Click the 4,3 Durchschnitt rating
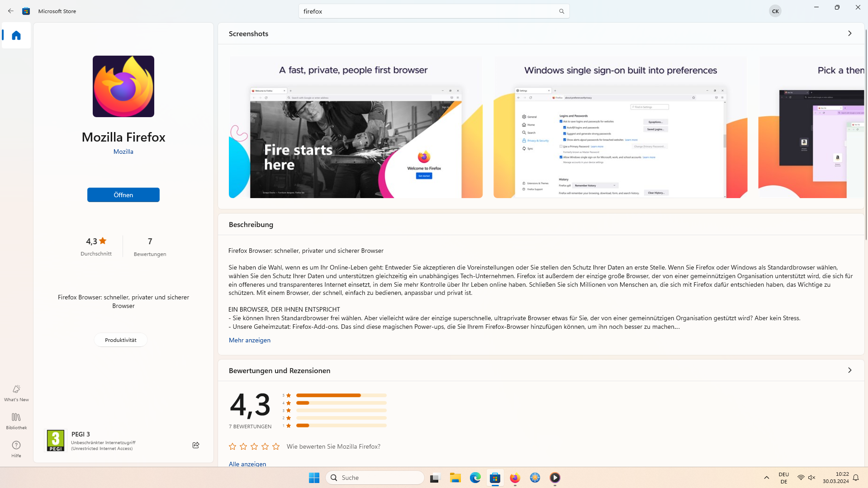The height and width of the screenshot is (488, 868). pyautogui.click(x=96, y=246)
